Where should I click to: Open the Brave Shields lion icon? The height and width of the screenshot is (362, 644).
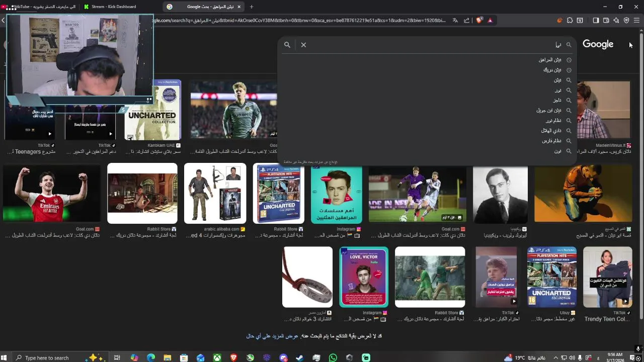[479, 20]
